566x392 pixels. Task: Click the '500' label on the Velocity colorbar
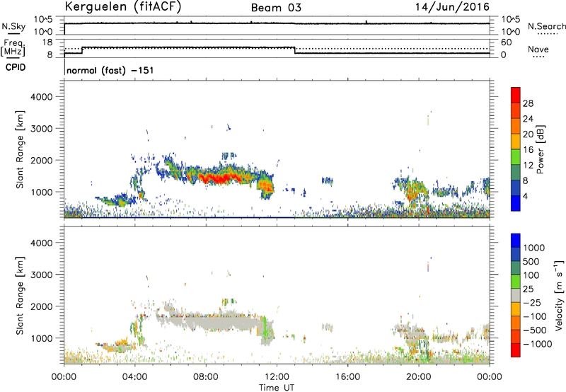533,262
